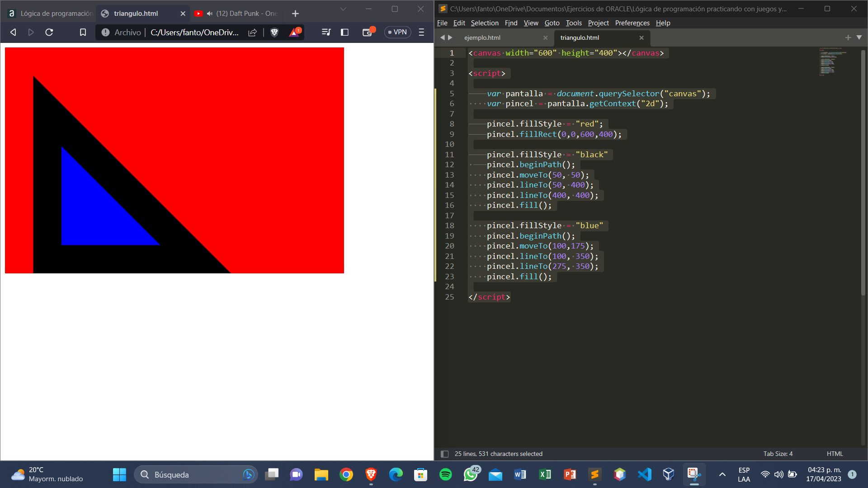The height and width of the screenshot is (488, 868).
Task: Toggle the VPN button
Action: 397,32
